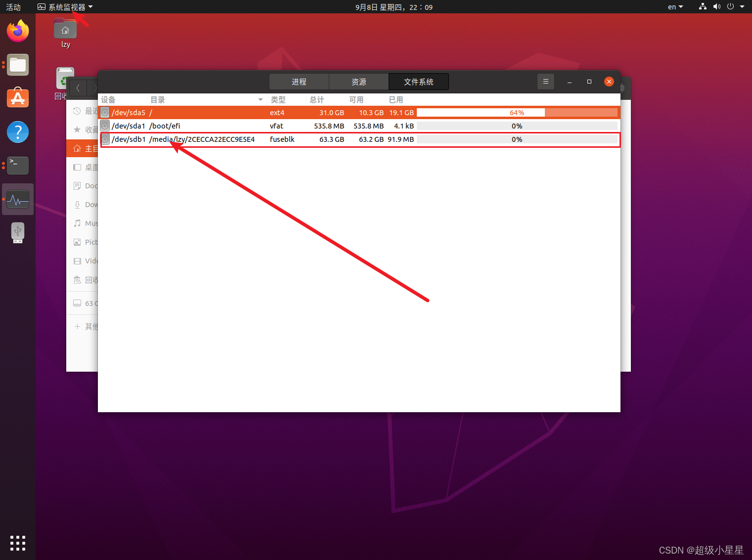Screen dimensions: 752x560
Task: Maximize the System Monitor window
Action: [x=589, y=82]
